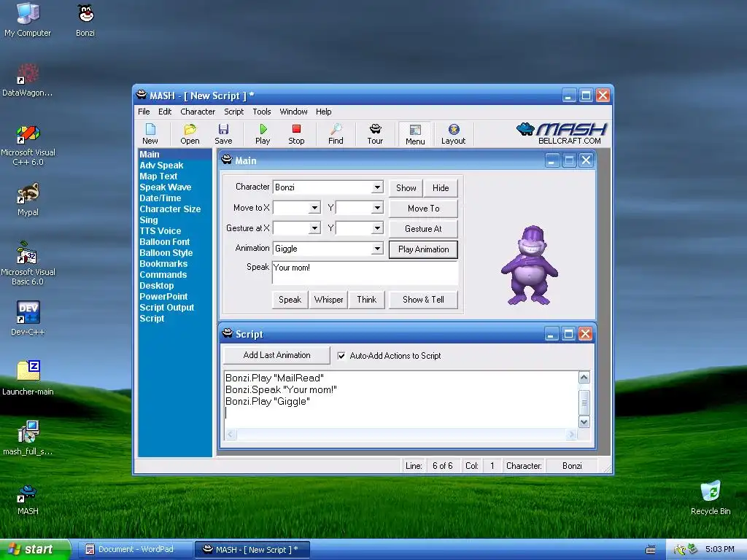Select Script Output in sidebar
The image size is (747, 560).
[x=167, y=308]
